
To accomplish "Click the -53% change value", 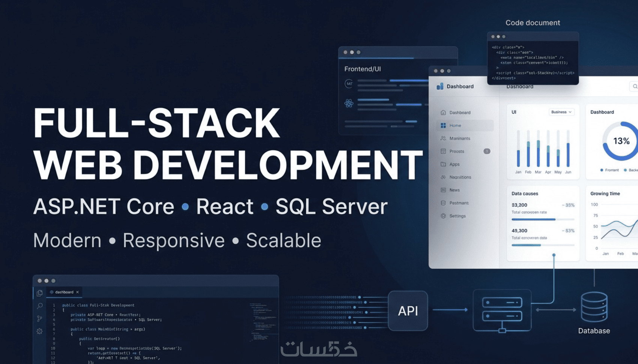I will tap(568, 231).
